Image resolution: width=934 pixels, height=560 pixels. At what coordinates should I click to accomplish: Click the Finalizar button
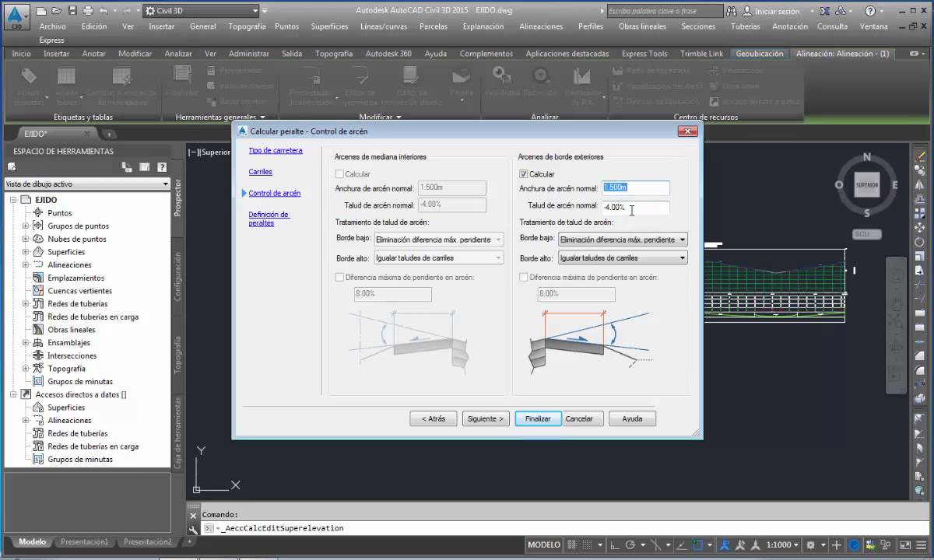pyautogui.click(x=538, y=418)
